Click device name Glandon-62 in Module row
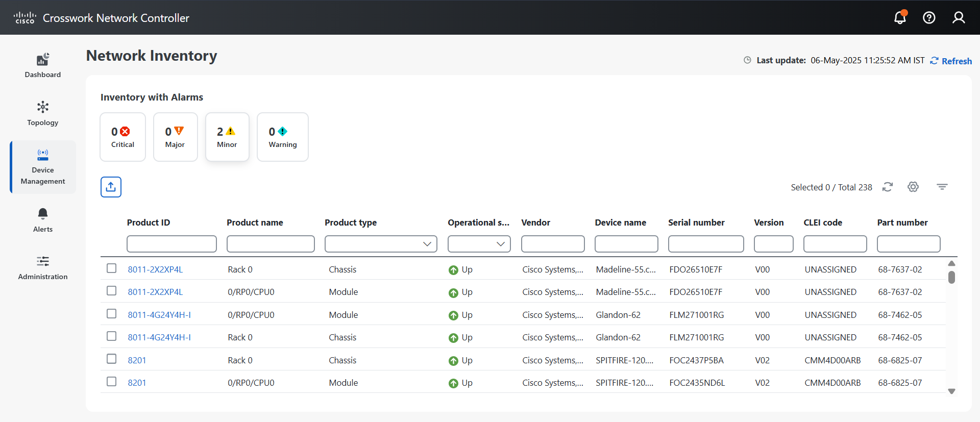The width and height of the screenshot is (980, 422). point(618,315)
